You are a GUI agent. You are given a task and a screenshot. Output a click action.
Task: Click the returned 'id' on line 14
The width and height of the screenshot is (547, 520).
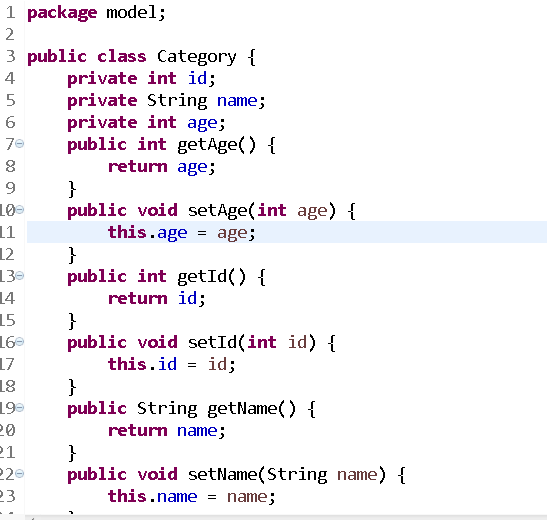tap(187, 298)
